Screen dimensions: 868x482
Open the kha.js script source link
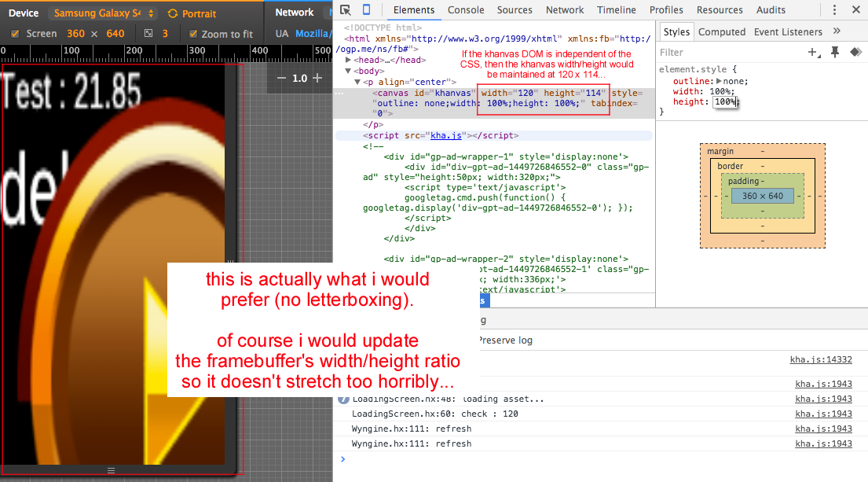[x=446, y=135]
